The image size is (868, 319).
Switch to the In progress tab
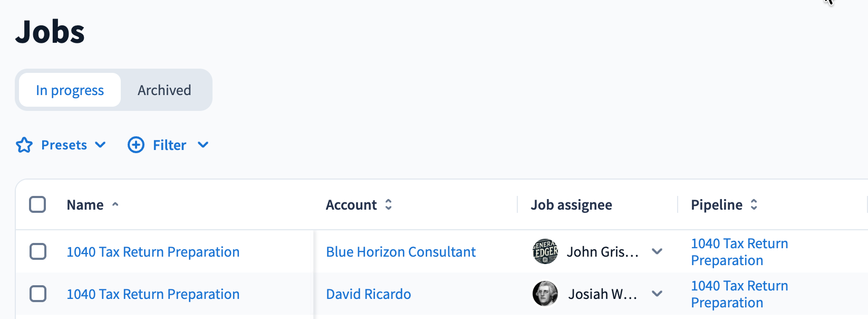click(x=70, y=90)
